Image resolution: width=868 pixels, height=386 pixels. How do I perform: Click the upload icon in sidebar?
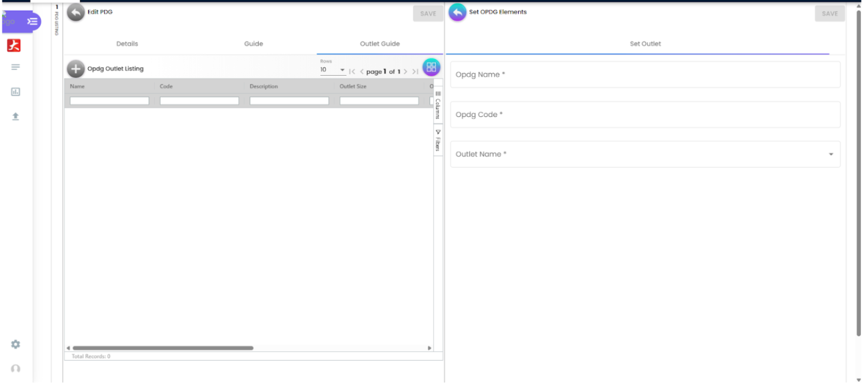(15, 117)
